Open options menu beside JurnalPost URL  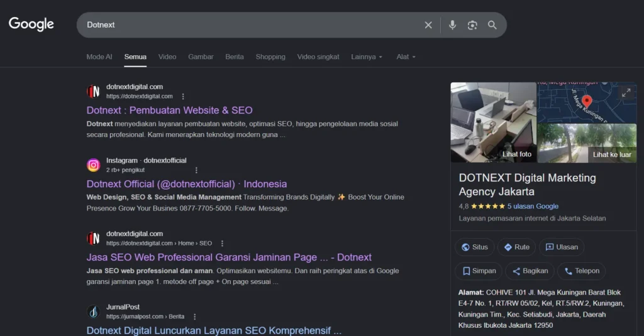coord(195,317)
